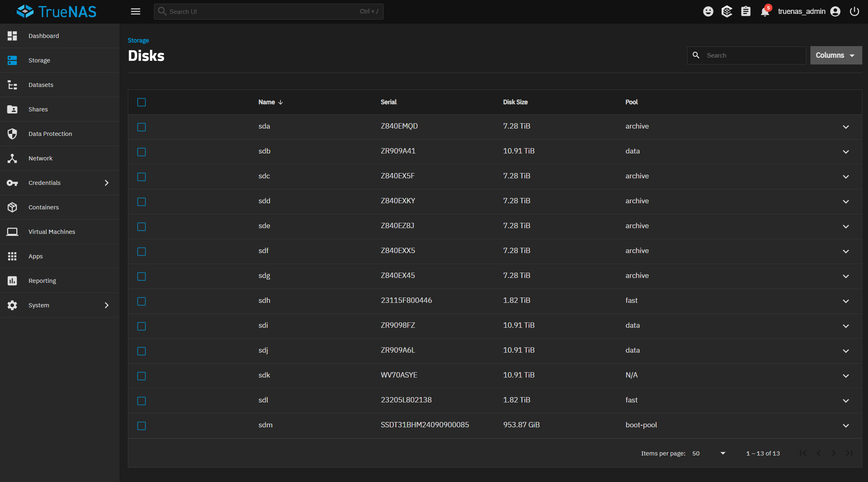
Task: Open the alerts bell icon
Action: [x=765, y=11]
